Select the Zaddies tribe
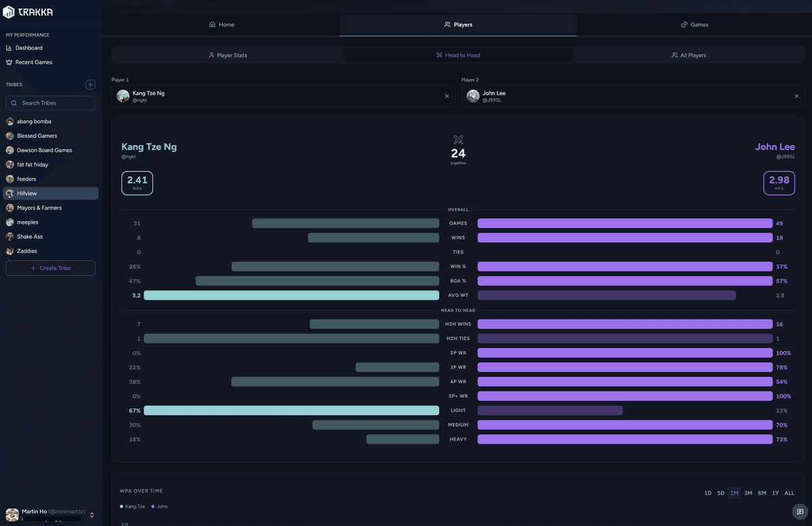 pos(50,251)
